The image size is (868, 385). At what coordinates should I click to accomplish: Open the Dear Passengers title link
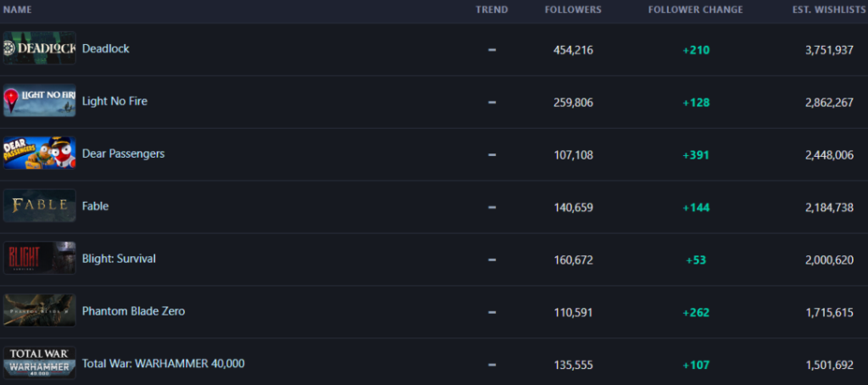124,153
